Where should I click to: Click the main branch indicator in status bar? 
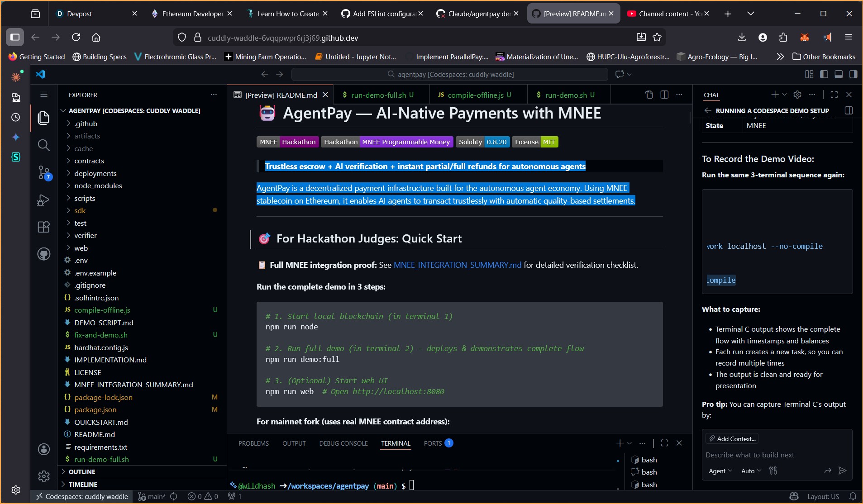tap(153, 497)
